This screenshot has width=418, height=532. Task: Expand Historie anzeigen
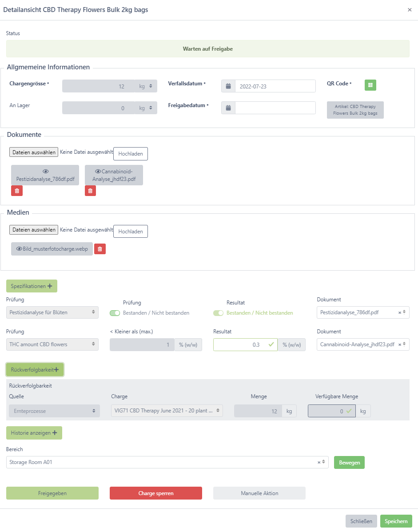coord(34,433)
